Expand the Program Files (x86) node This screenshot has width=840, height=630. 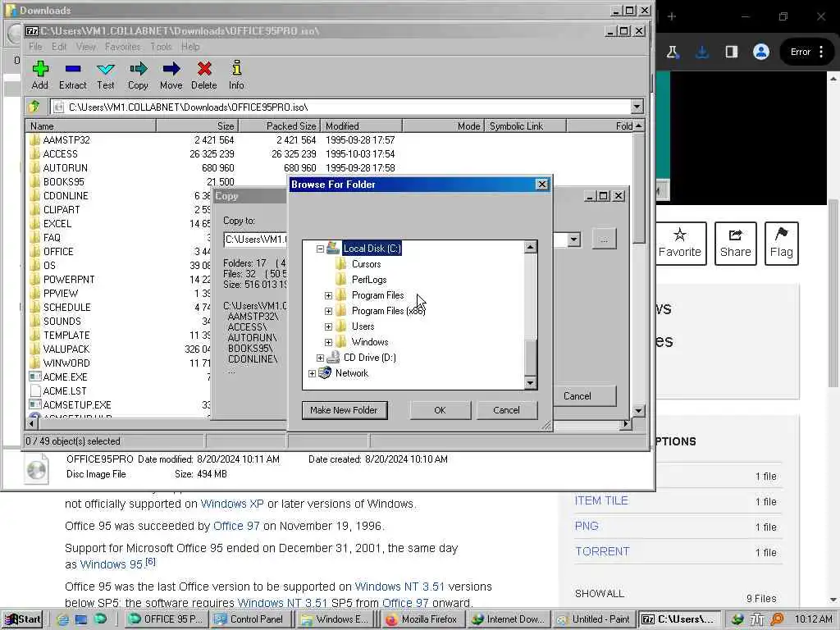click(x=328, y=311)
